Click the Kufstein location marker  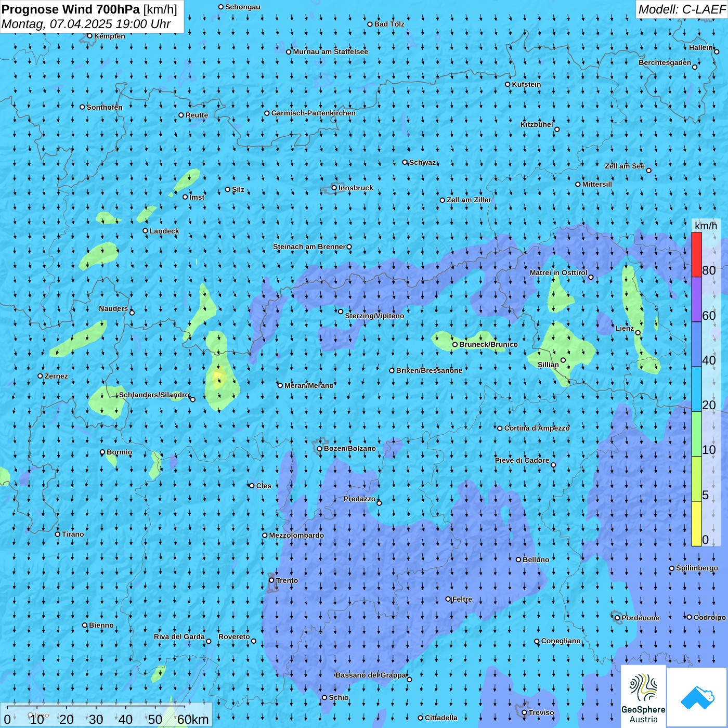click(x=508, y=84)
